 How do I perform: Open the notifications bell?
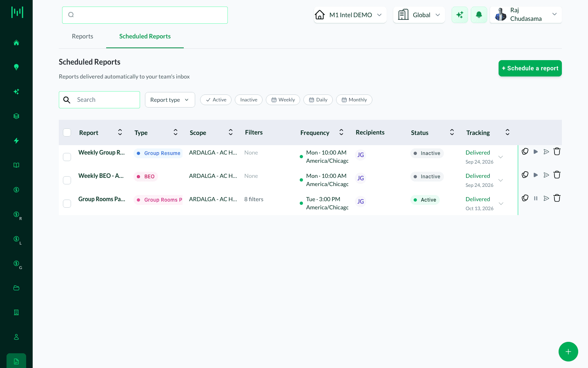point(479,15)
